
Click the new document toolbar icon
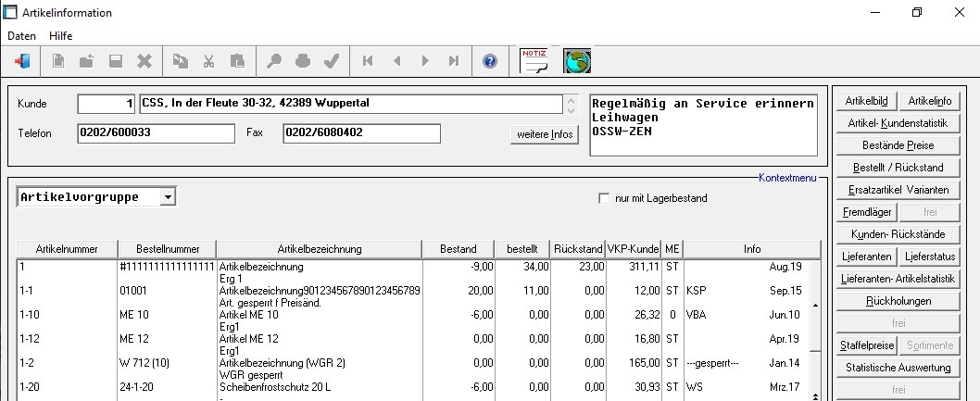(x=57, y=61)
